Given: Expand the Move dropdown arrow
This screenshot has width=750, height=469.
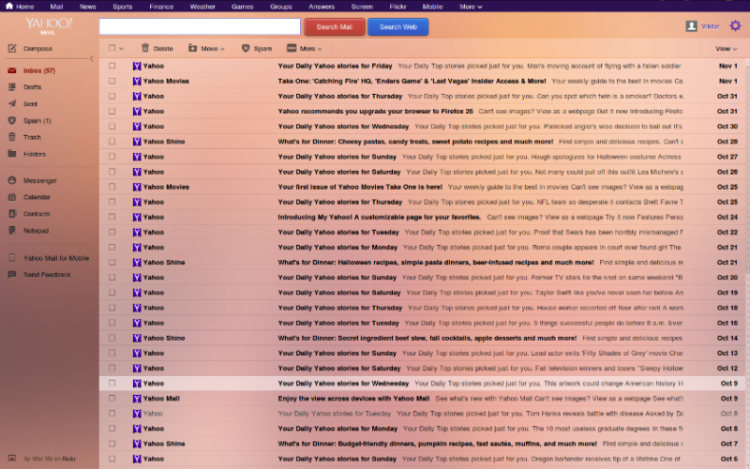Looking at the screenshot, I should click(x=222, y=49).
